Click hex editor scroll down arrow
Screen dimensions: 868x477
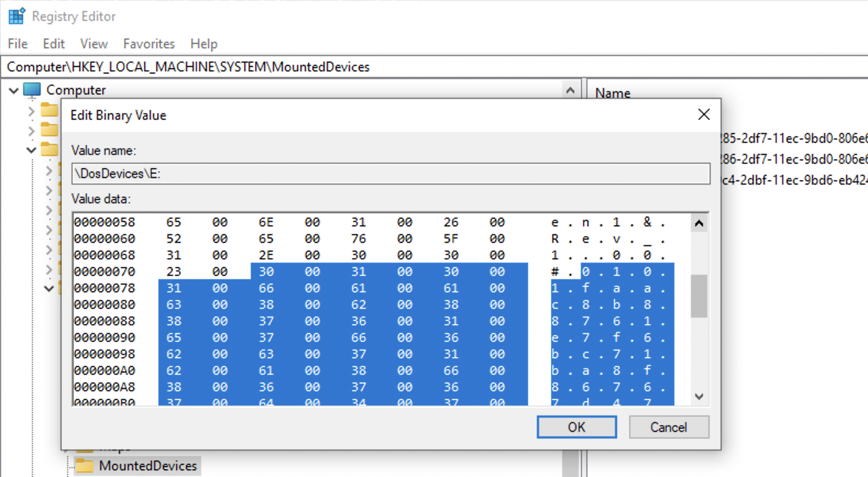pos(699,396)
